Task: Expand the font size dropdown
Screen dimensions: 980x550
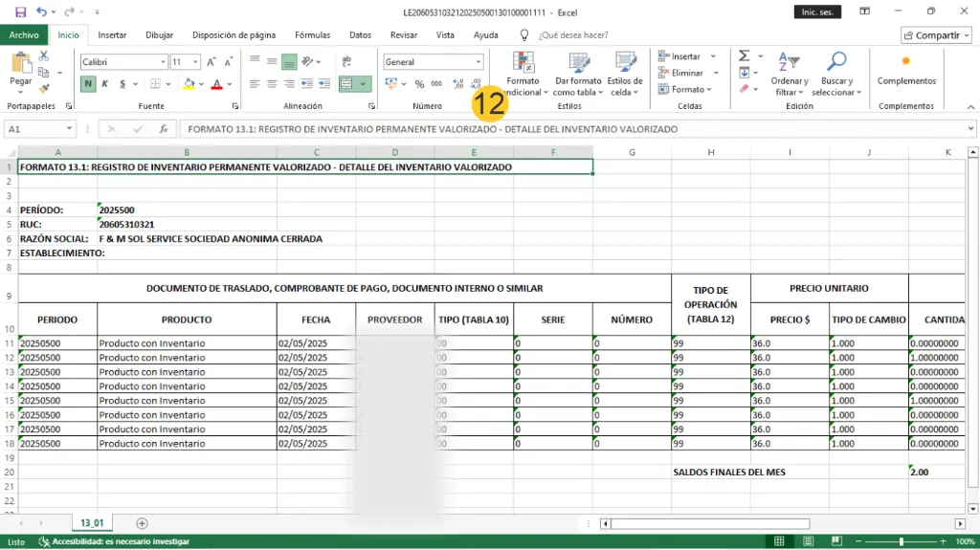Action: (196, 62)
